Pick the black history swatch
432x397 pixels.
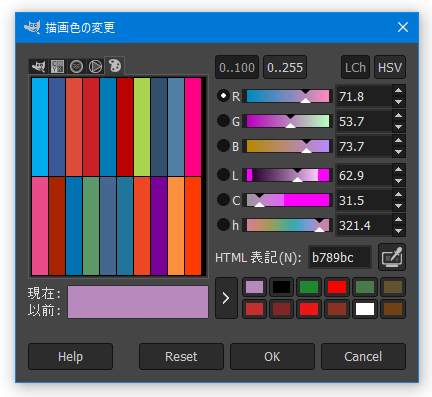pos(282,287)
